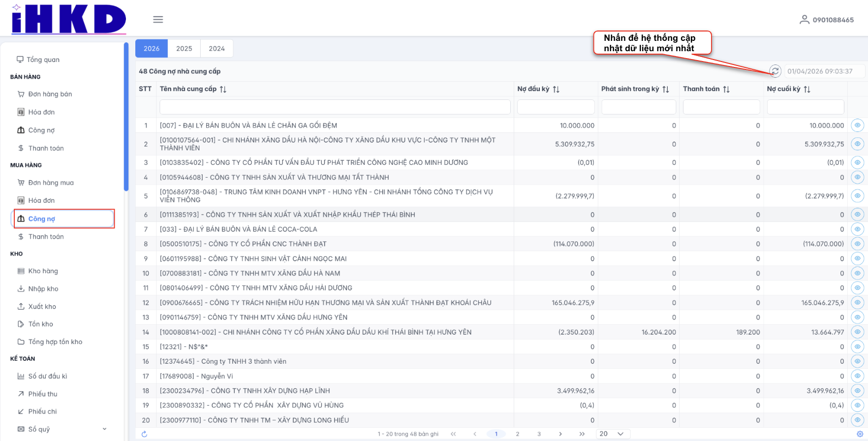Click the supplier name filter field

tap(335, 107)
